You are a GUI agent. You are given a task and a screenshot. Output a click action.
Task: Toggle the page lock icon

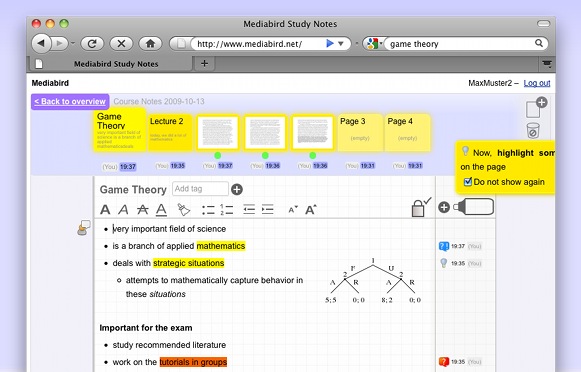pyautogui.click(x=421, y=207)
